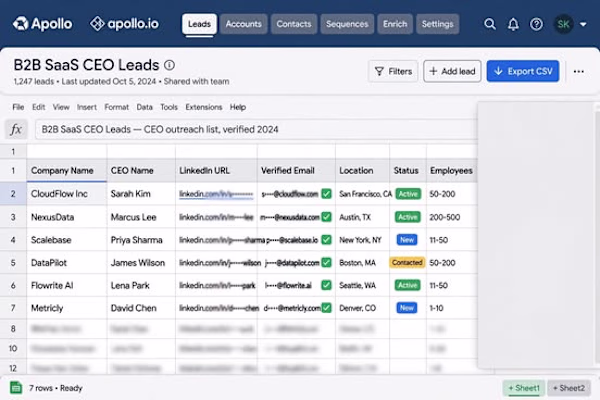Select the Company Name column header
The height and width of the screenshot is (400, 600).
67,170
